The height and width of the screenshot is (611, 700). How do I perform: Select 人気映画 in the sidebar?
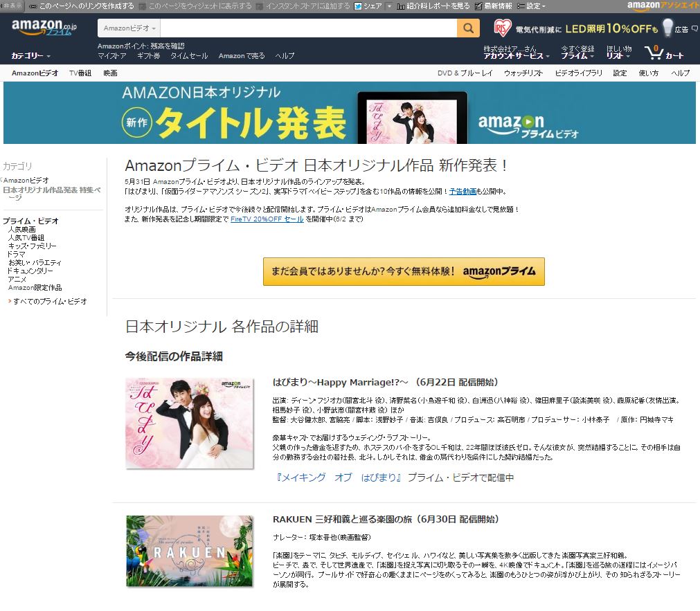[x=22, y=230]
